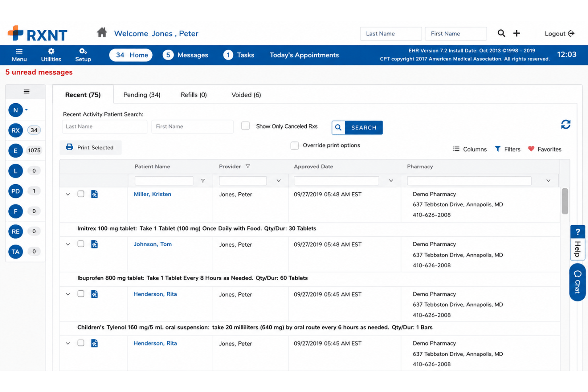Open Pharmacy filter dropdown arrow

coord(548,181)
